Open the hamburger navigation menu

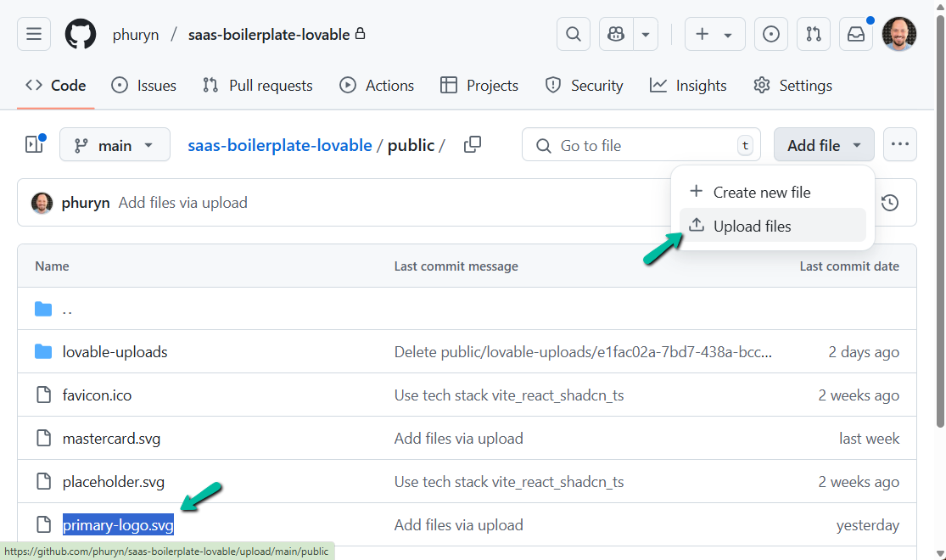34,34
